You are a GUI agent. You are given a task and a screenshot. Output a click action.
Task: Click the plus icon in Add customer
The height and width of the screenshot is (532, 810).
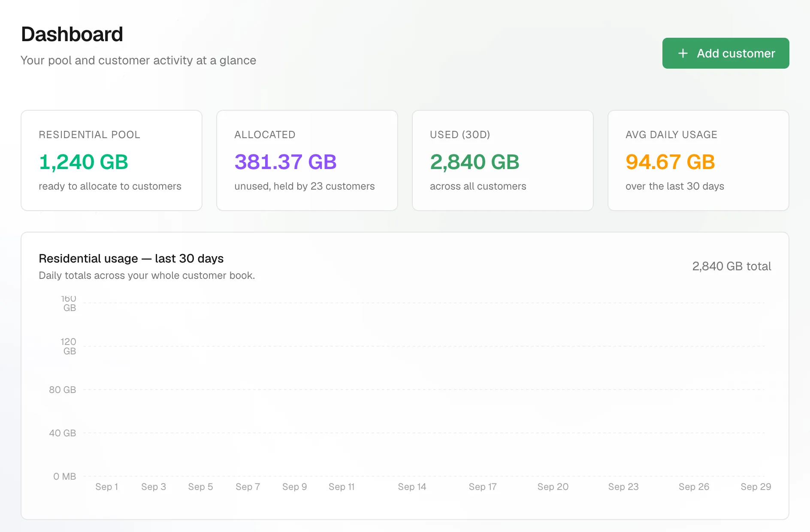[x=683, y=53]
